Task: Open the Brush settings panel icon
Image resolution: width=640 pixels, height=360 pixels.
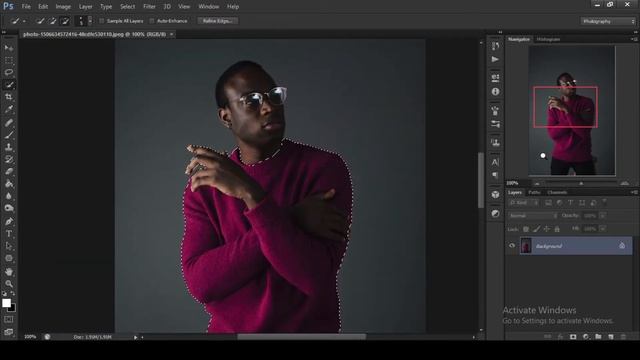Action: [x=495, y=124]
